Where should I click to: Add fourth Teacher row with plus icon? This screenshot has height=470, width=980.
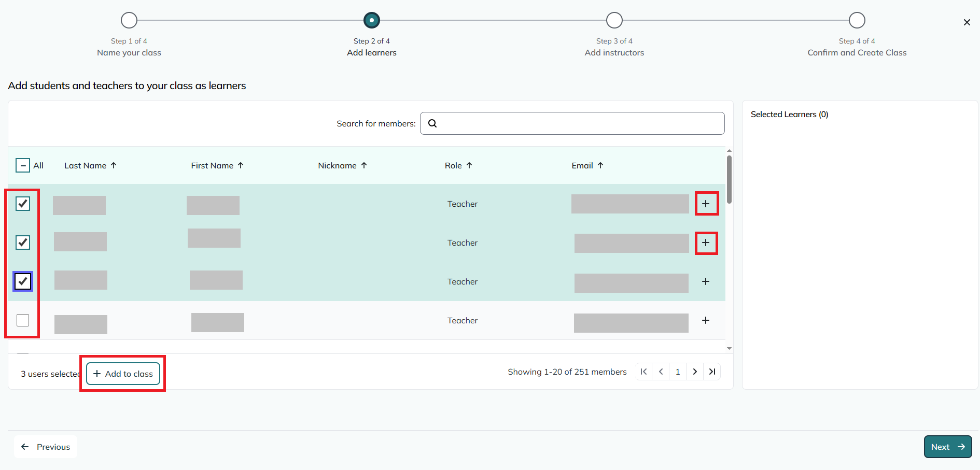point(706,320)
